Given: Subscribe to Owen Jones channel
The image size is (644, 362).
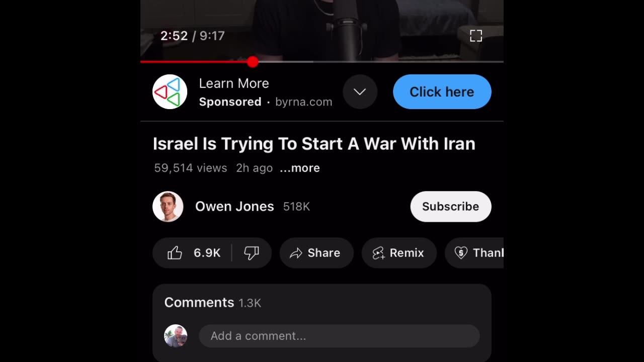Looking at the screenshot, I should tap(451, 206).
